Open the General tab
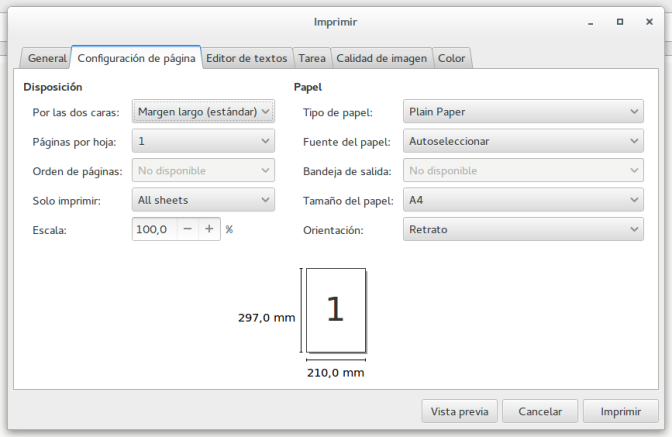This screenshot has height=437, width=672. pyautogui.click(x=47, y=58)
